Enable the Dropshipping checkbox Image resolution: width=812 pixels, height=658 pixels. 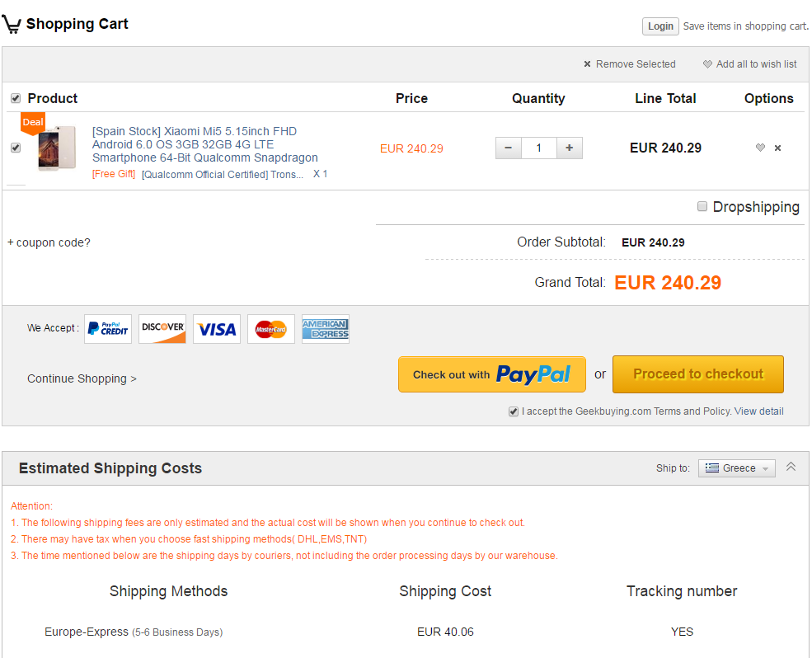tap(702, 207)
